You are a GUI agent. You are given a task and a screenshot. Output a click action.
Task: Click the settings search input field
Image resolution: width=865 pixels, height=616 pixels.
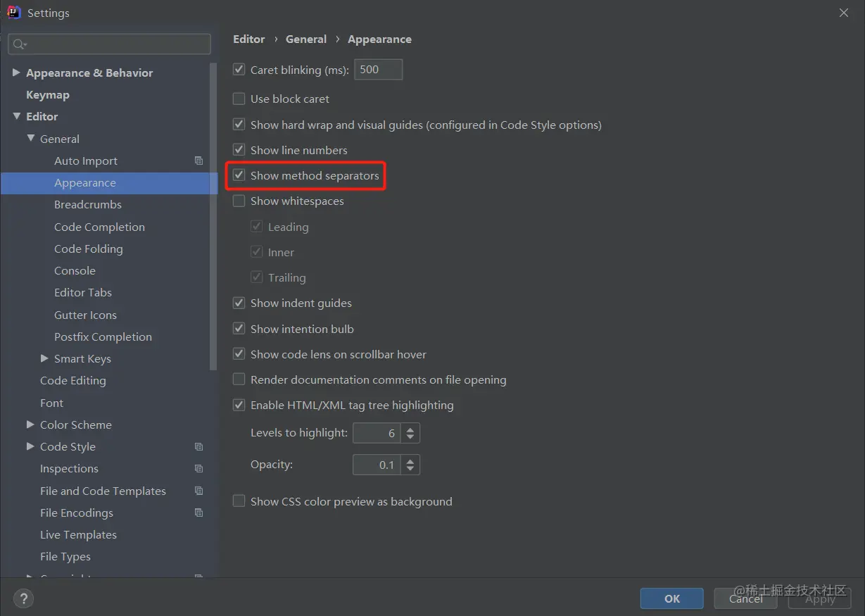click(109, 44)
